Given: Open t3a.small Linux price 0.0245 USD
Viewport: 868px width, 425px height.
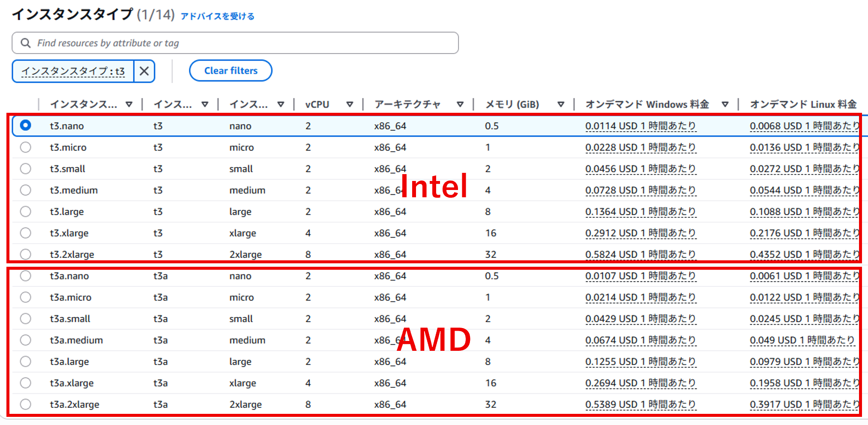Looking at the screenshot, I should (x=805, y=319).
